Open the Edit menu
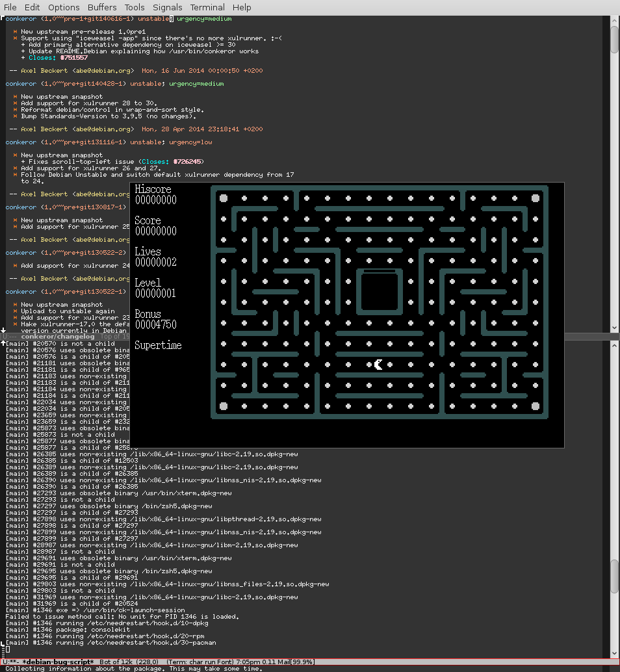Viewport: 620px width, 672px height. pos(32,7)
